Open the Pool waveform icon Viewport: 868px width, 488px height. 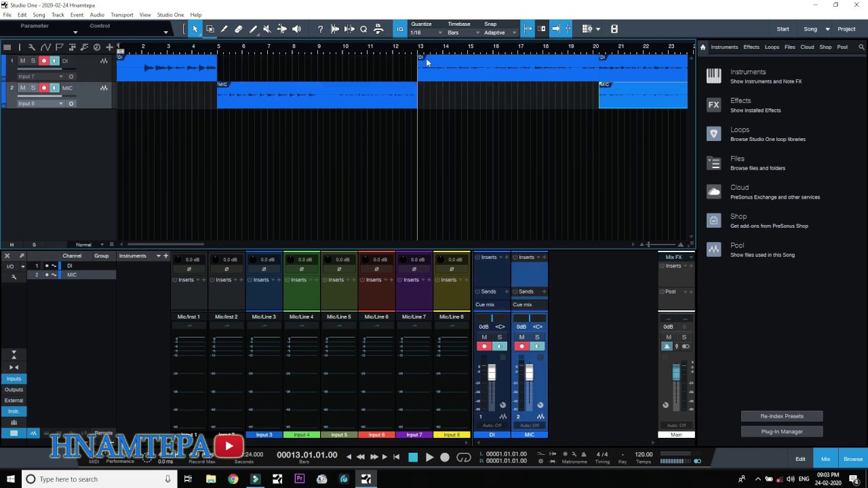(x=713, y=249)
